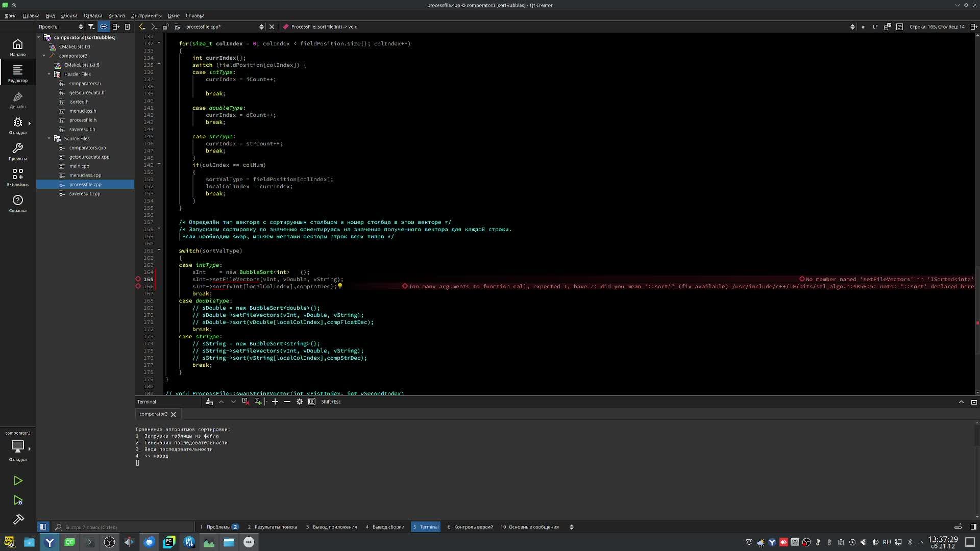Toggle the left sidebar visibility button

click(x=43, y=527)
